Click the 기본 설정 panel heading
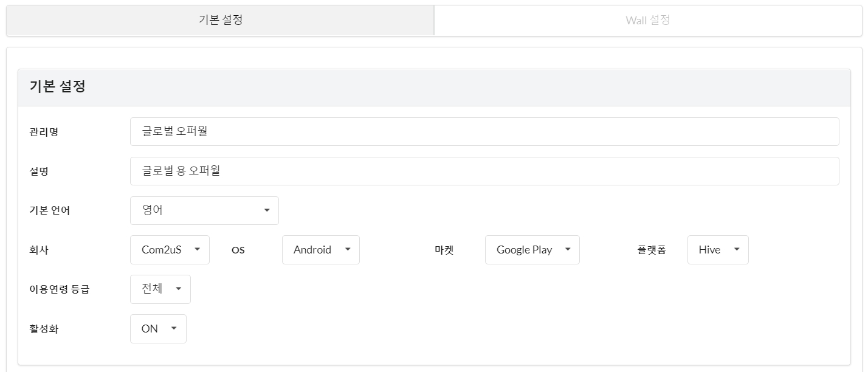The image size is (868, 372). coord(58,86)
